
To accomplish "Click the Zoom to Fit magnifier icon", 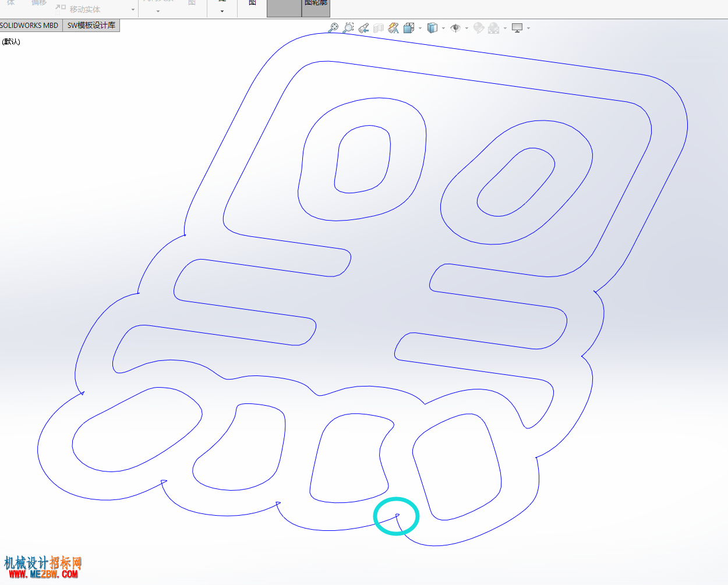I will [x=333, y=27].
